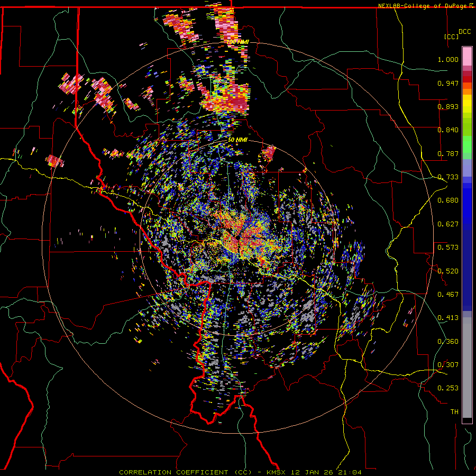Click the 1.000 legend value
This screenshot has width=476, height=476.
(x=448, y=59)
